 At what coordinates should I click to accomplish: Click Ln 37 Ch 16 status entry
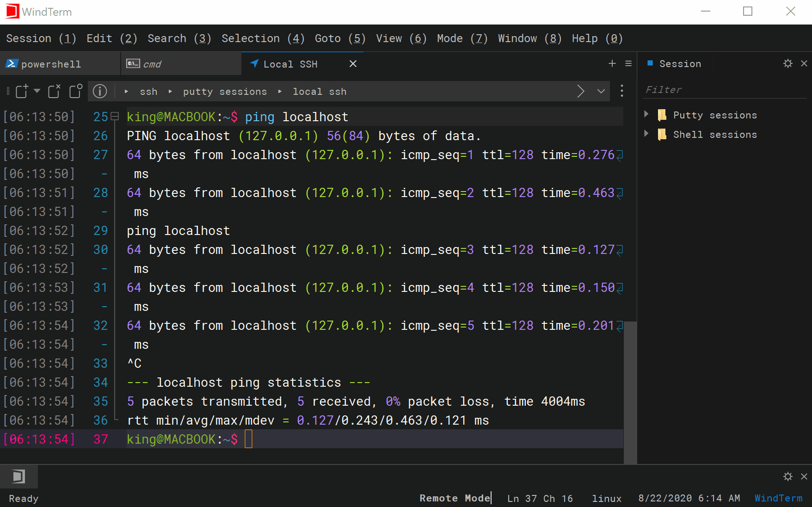(x=540, y=498)
